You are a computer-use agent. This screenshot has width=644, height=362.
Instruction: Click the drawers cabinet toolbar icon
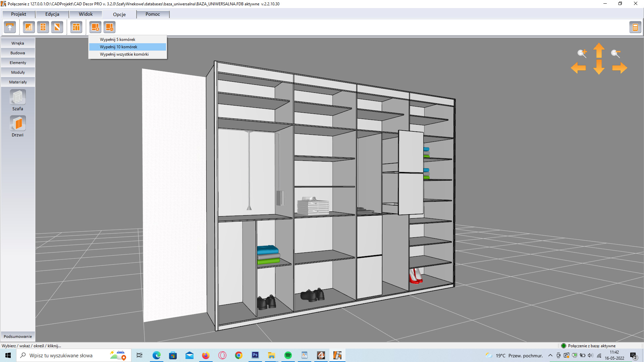(43, 27)
